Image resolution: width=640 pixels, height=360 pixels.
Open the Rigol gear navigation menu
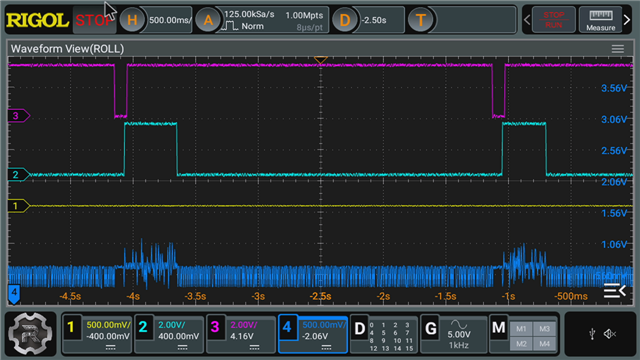click(x=30, y=333)
